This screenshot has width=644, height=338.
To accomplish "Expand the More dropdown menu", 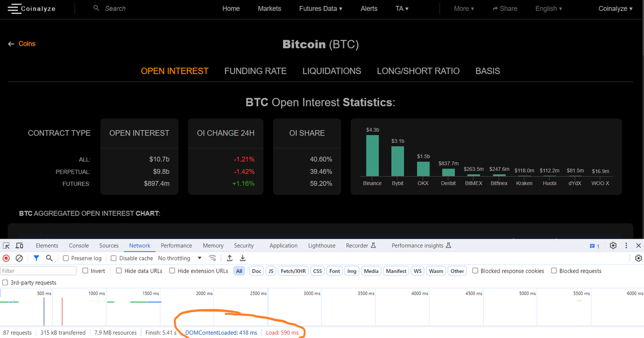I will (464, 9).
